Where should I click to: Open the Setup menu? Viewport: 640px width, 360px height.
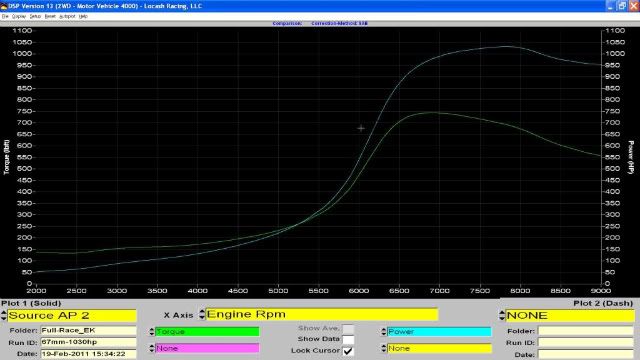(35, 16)
